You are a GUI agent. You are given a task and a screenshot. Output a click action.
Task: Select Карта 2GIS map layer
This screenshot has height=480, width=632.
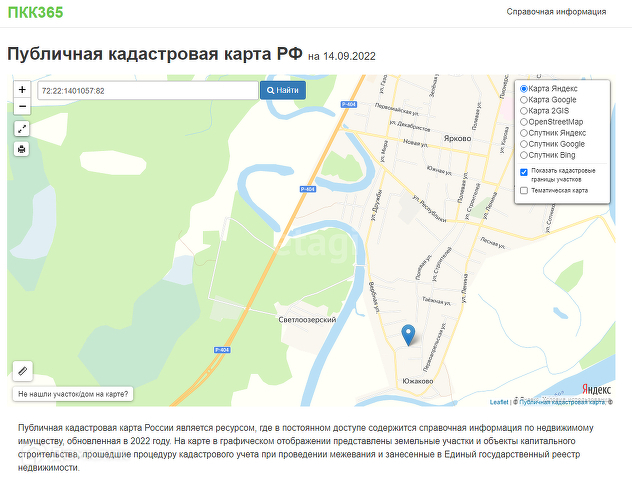pyautogui.click(x=524, y=111)
